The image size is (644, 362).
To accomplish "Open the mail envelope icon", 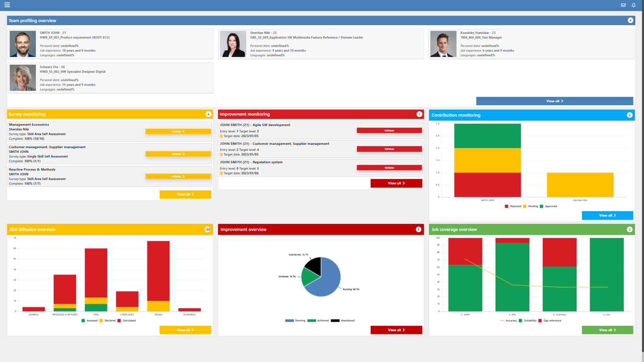I will [x=623, y=5].
